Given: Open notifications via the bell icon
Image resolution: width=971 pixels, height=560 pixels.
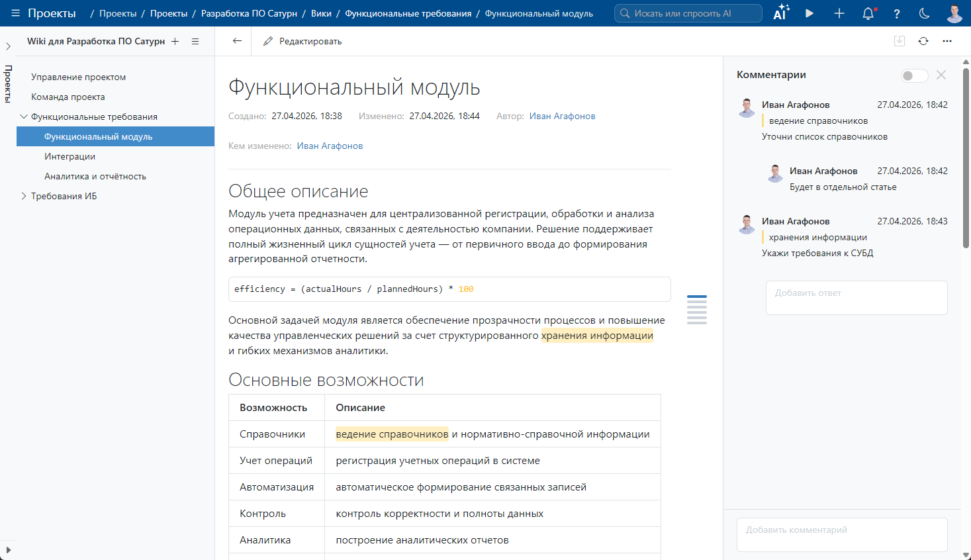Looking at the screenshot, I should pos(868,13).
